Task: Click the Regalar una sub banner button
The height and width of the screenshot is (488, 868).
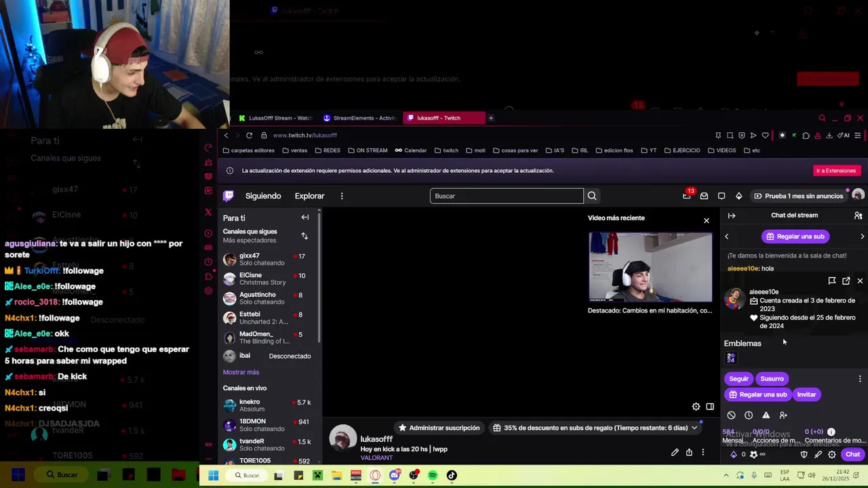Action: click(x=794, y=237)
